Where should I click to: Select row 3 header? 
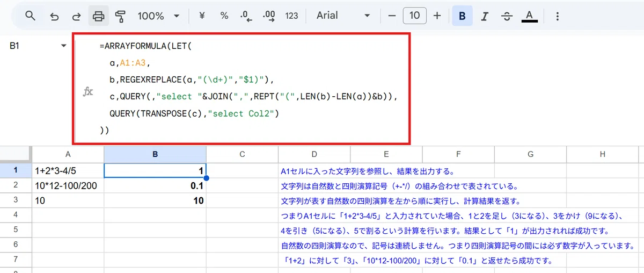16,200
